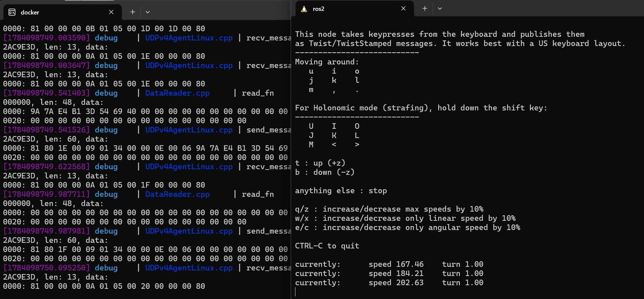The height and width of the screenshot is (299, 644).
Task: Click 'b : down (-z)' line
Action: (325, 172)
